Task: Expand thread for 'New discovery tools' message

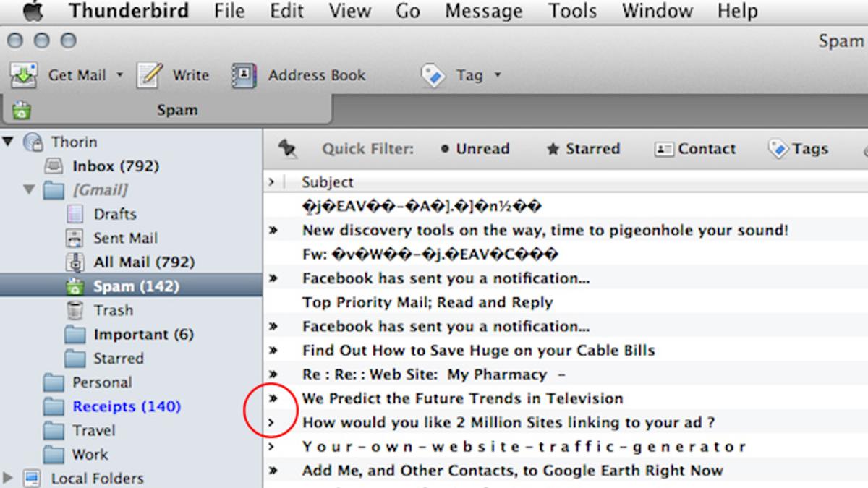Action: [x=273, y=231]
